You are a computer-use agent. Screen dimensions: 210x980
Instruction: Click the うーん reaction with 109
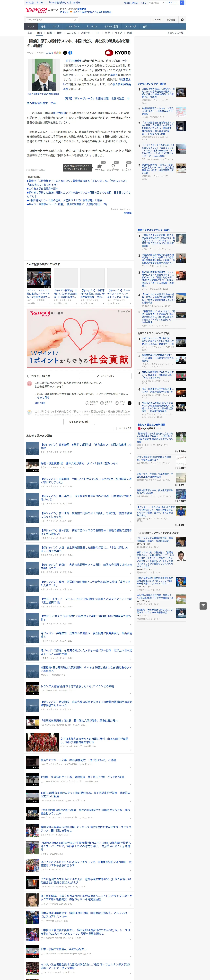[120, 403]
